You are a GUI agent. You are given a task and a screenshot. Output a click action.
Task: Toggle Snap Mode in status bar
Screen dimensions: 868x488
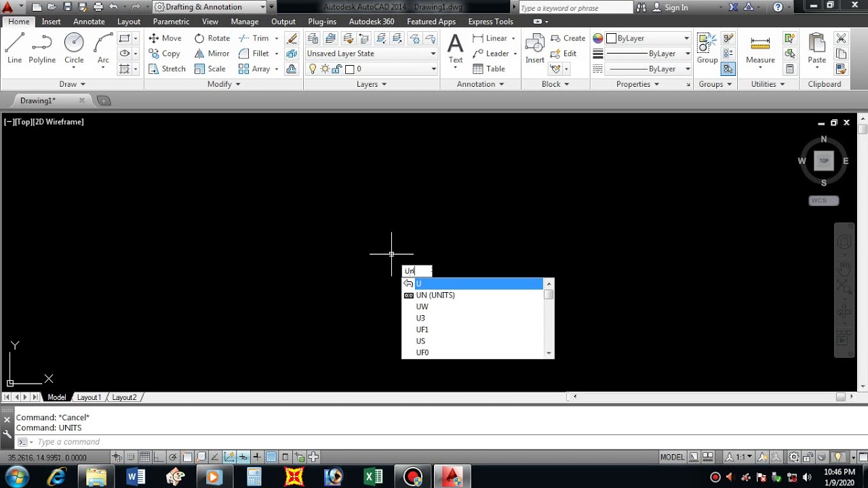point(130,457)
